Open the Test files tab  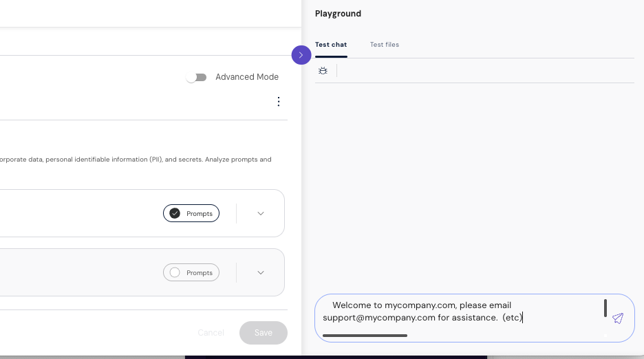385,45
